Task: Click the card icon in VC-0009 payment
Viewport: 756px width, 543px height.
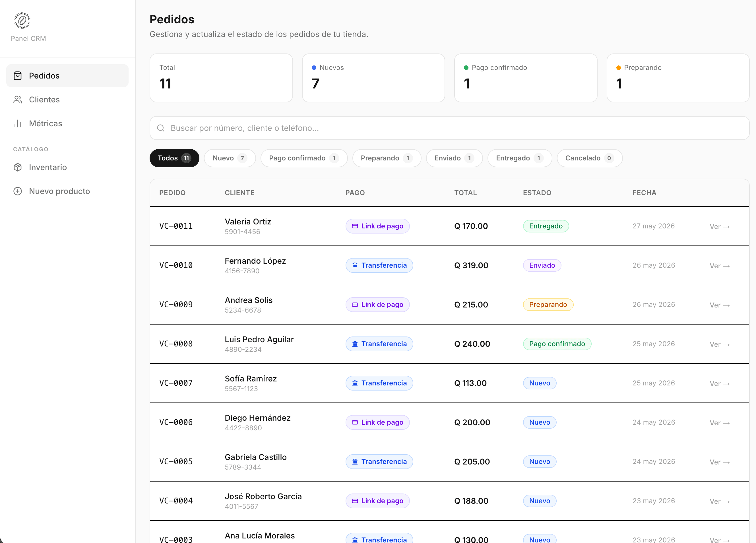Action: (355, 305)
